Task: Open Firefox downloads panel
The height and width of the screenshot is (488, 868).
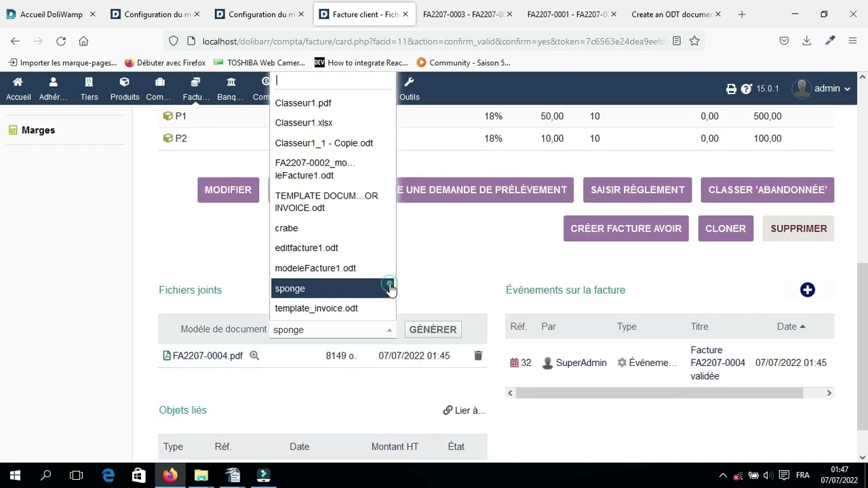Action: pyautogui.click(x=806, y=41)
